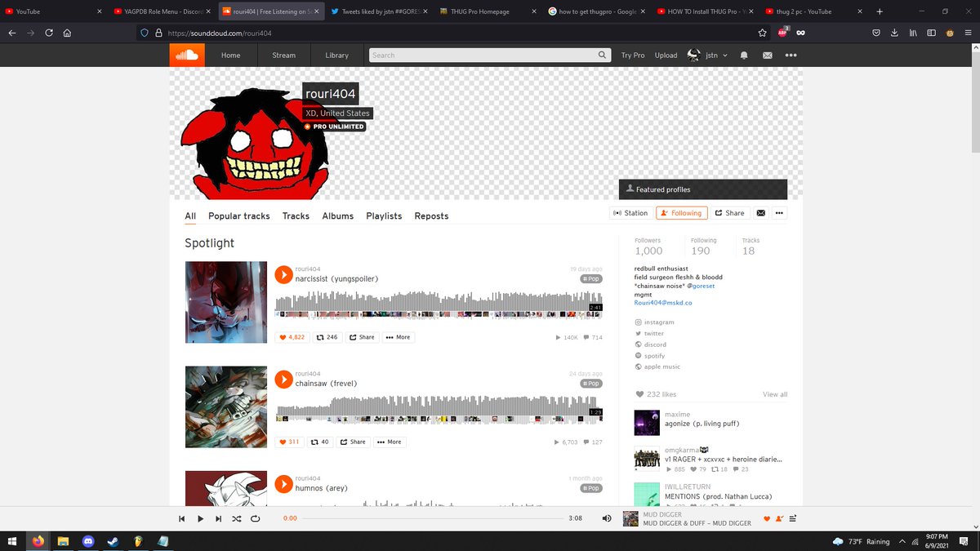Skip to next track in player bar
This screenshot has height=551, width=980.
tap(218, 518)
